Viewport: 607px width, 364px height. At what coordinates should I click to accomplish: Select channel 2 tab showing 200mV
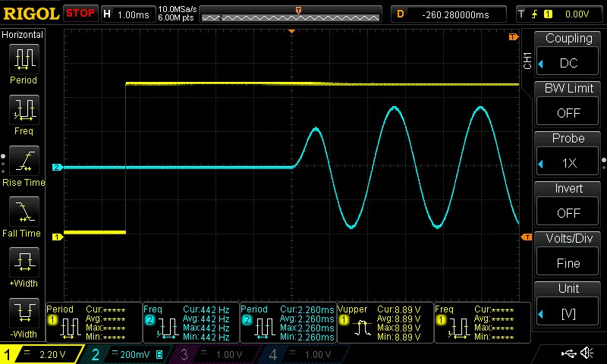[125, 354]
